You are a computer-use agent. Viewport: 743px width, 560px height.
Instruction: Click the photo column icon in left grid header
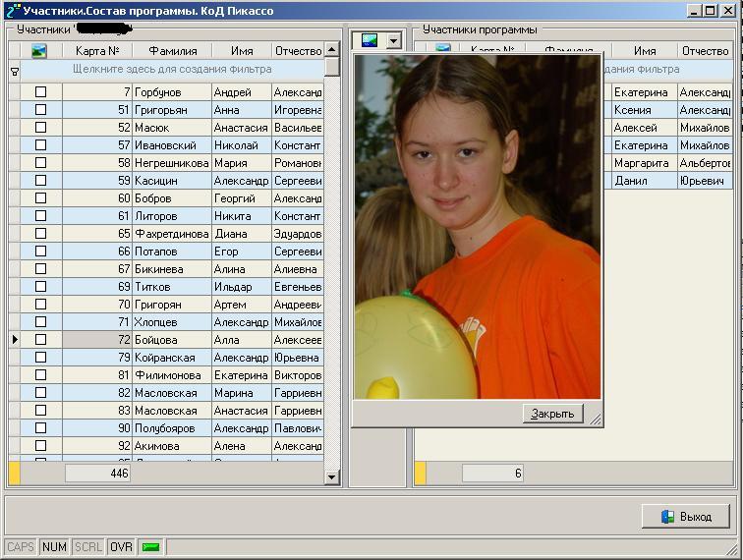coord(39,50)
